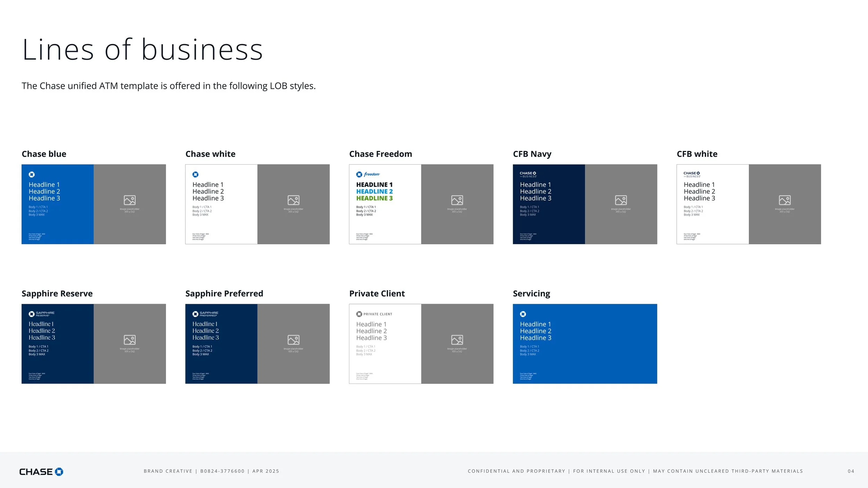The width and height of the screenshot is (868, 488).
Task: Click Sapphire Reserve logo in its template
Action: coord(41,314)
